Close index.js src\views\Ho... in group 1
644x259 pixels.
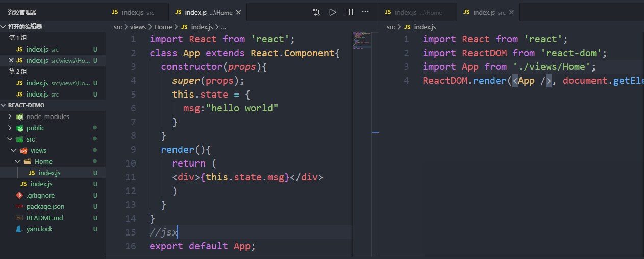(11, 60)
